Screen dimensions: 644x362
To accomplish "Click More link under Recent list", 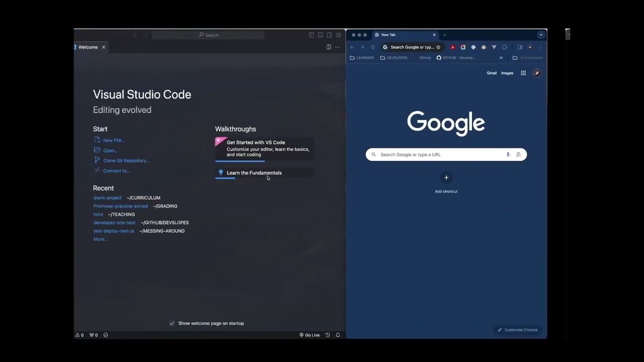I will tap(101, 239).
